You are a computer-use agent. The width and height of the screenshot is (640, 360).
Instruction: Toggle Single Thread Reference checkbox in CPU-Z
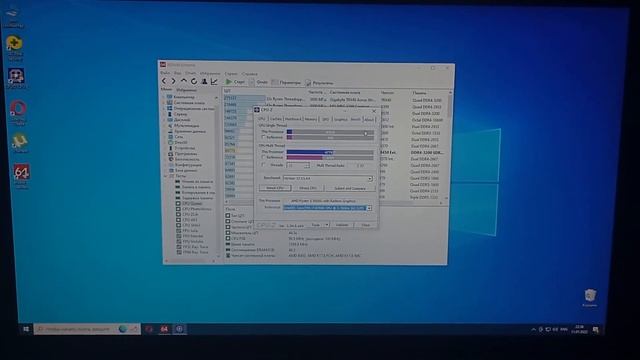click(x=263, y=138)
